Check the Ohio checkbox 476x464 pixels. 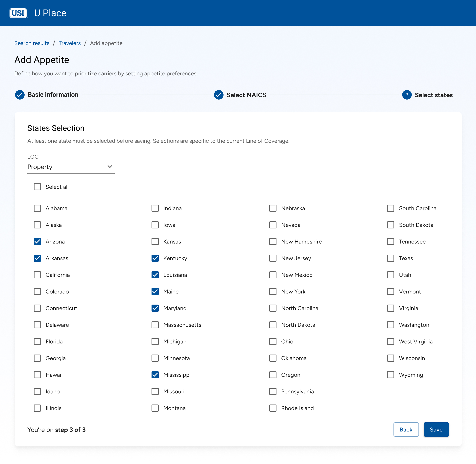[273, 341]
